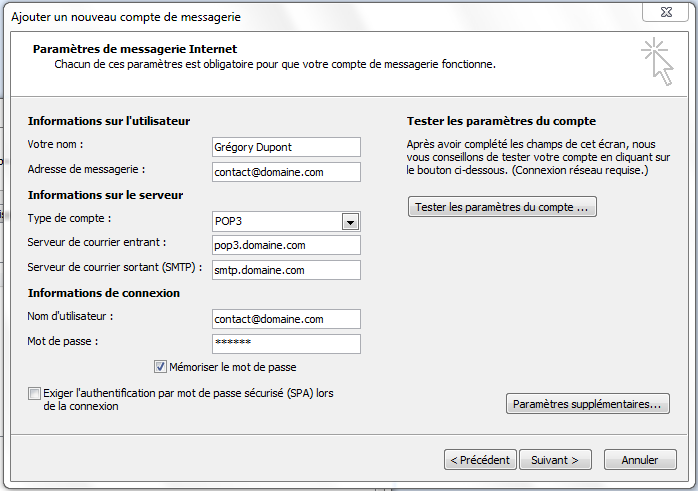Click Tester les paramètres du compte button
The height and width of the screenshot is (491, 698).
tap(502, 207)
